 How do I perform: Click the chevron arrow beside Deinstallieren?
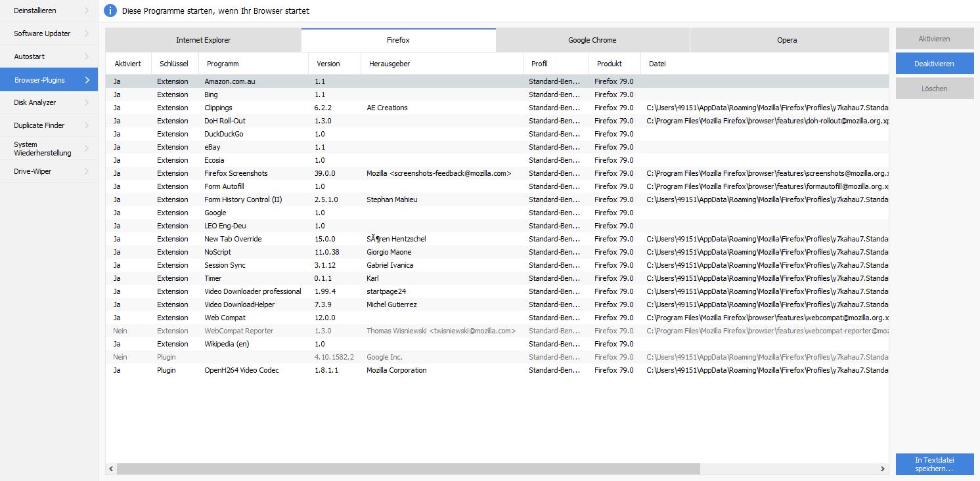tap(87, 10)
